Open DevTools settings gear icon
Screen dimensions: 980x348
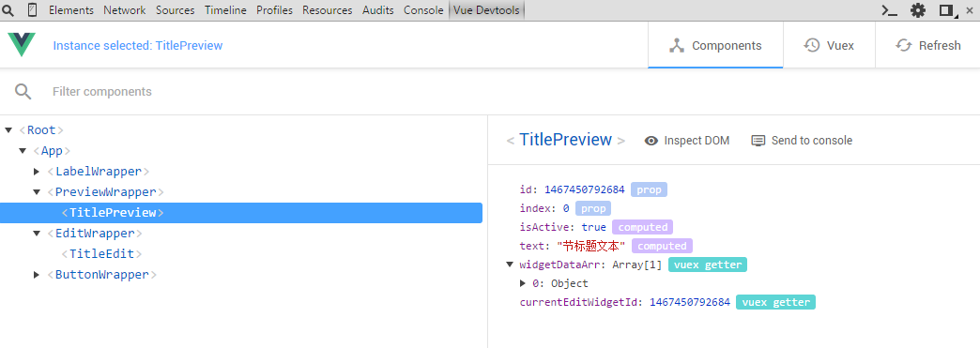(917, 10)
